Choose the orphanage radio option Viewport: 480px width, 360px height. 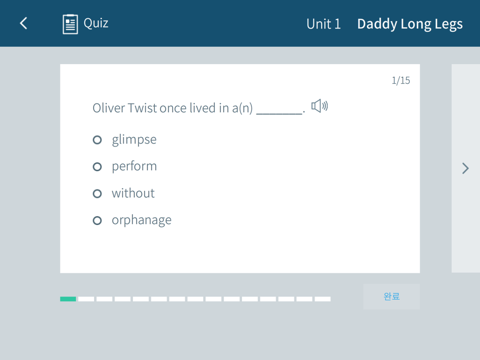[97, 220]
